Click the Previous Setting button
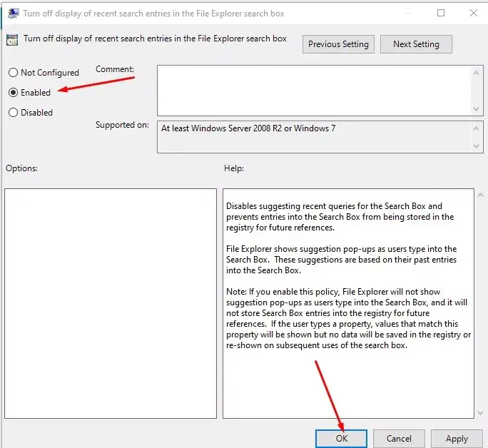 tap(338, 44)
